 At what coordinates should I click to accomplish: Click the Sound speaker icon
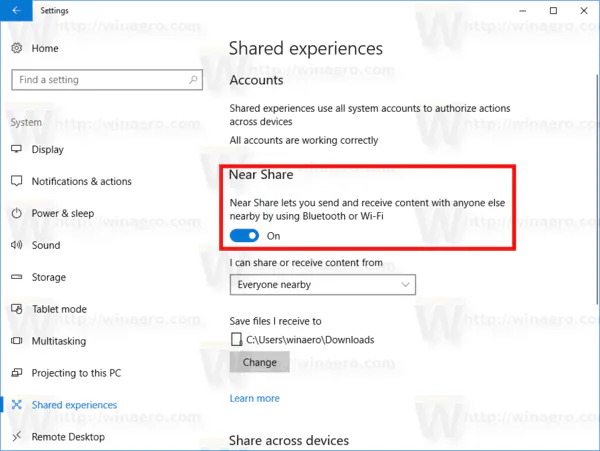coord(16,245)
